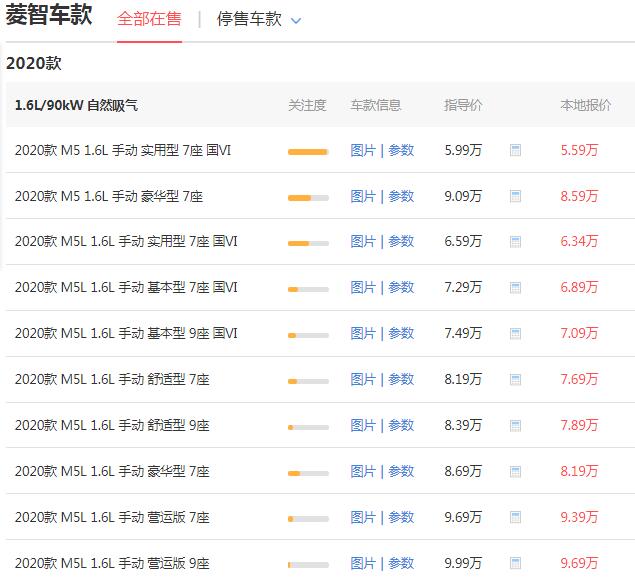Click the 1.6L/90kW 自然吸气 group header

(76, 105)
